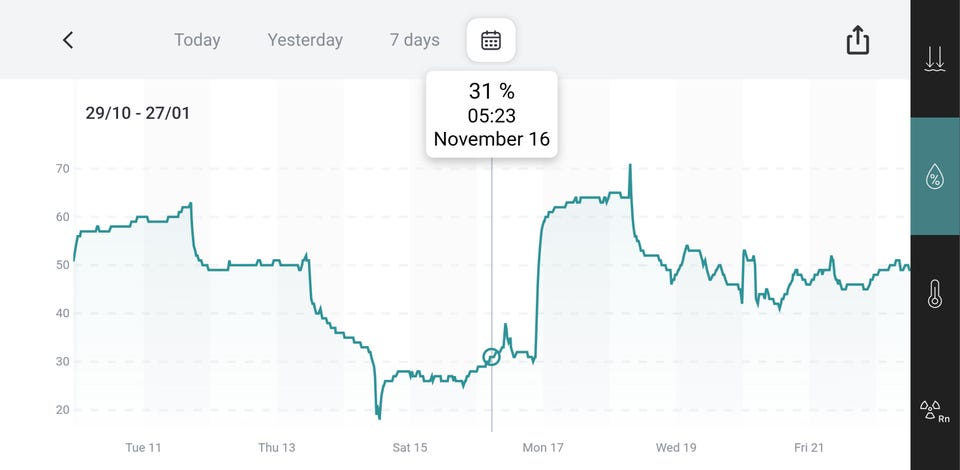Viewport: 960px width, 470px height.
Task: Tap the back arrow
Action: [68, 40]
